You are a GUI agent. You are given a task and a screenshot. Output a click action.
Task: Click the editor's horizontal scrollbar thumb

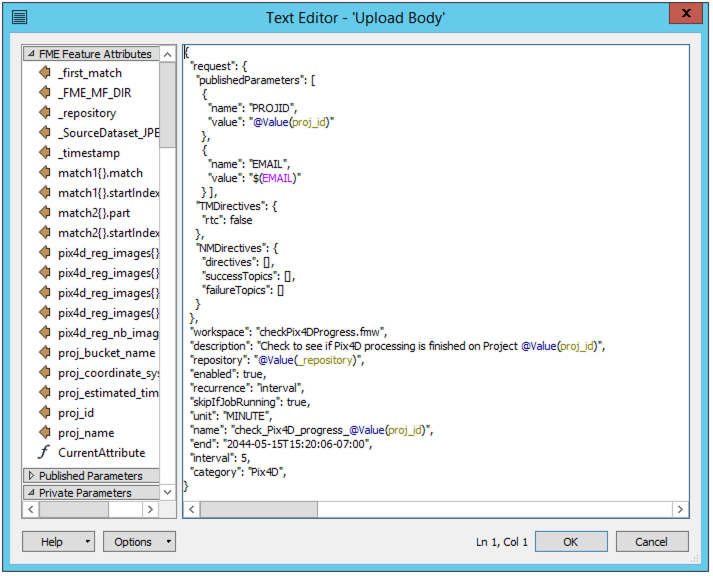click(259, 509)
